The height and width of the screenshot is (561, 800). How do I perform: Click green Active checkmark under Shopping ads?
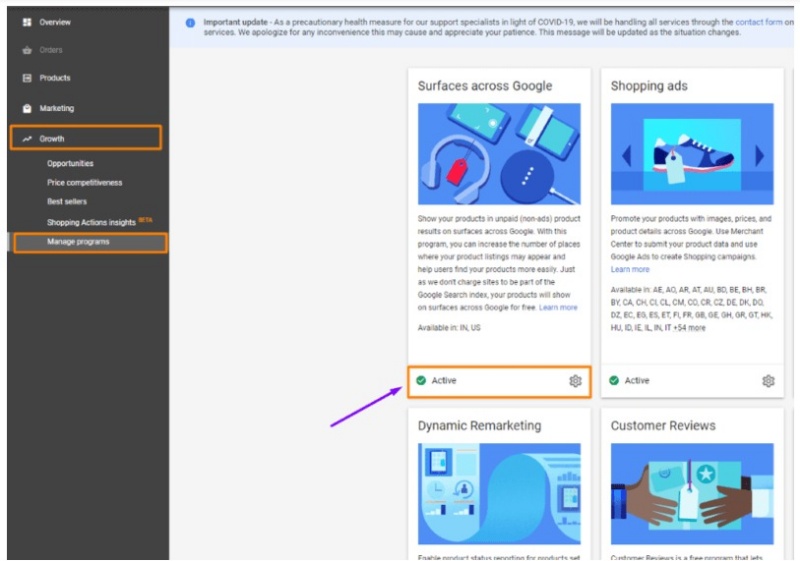[614, 380]
